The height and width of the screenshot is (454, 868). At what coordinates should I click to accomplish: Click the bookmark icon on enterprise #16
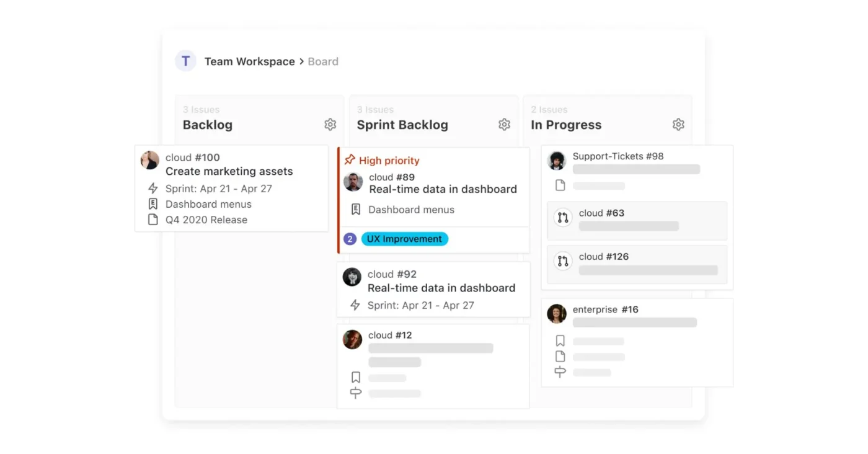(x=560, y=340)
